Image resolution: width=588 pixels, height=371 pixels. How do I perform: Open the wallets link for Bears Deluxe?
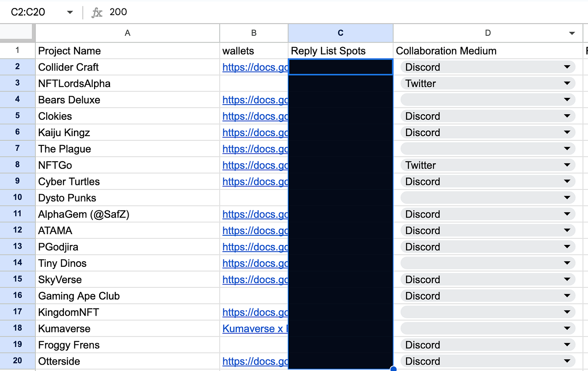coord(255,100)
